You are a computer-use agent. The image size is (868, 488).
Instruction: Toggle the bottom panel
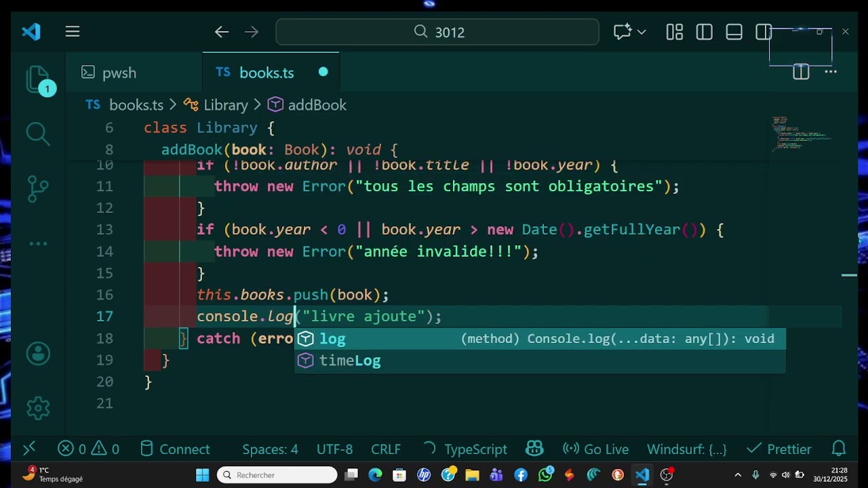734,32
